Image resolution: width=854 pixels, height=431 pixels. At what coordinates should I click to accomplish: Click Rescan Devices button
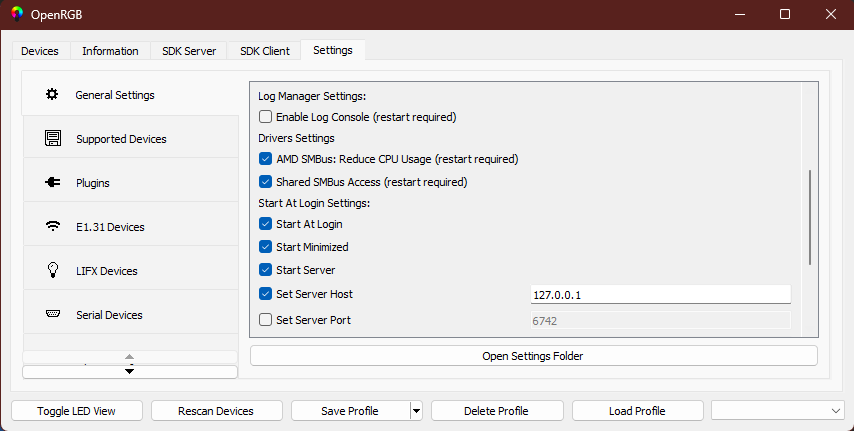217,411
